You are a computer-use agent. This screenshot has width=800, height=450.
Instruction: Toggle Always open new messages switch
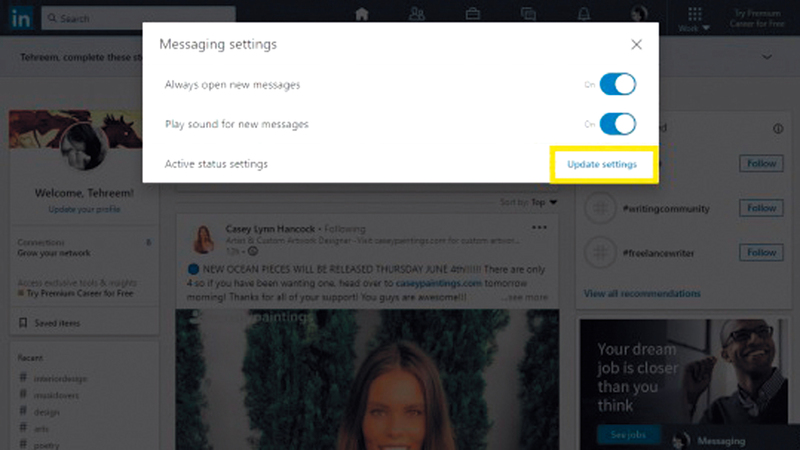point(617,85)
